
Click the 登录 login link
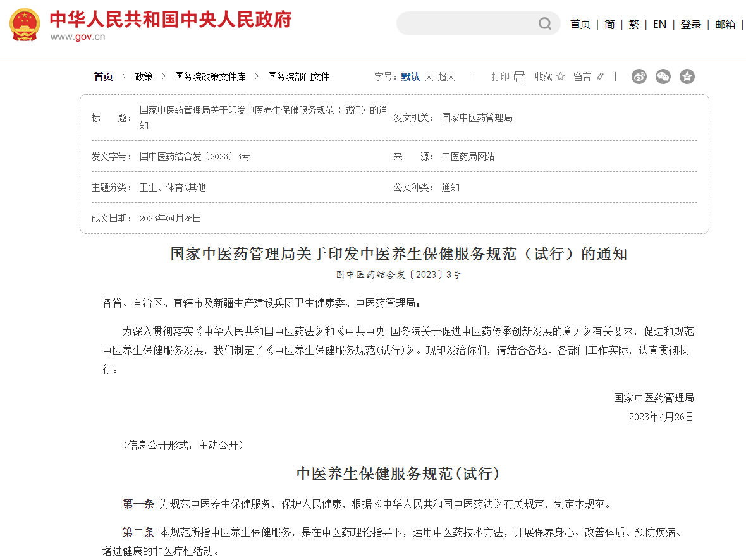tap(691, 24)
